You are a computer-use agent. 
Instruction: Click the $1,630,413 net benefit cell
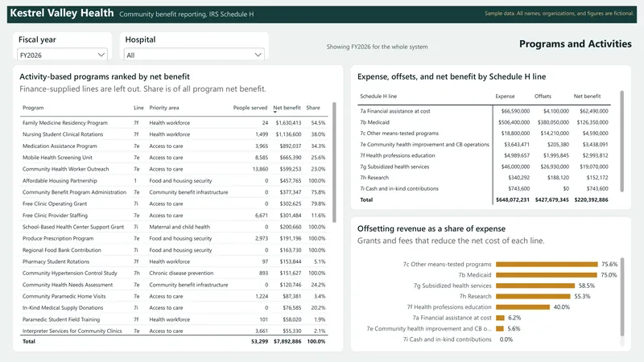(288, 123)
